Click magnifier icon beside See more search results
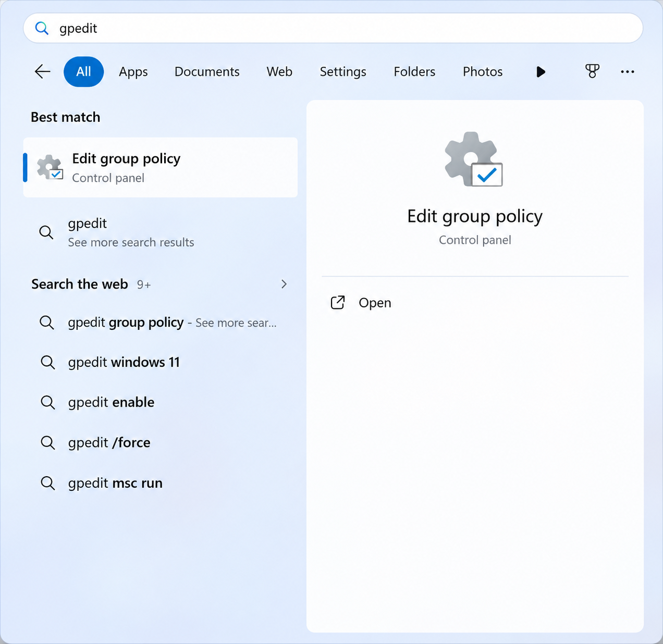The width and height of the screenshot is (663, 644). tap(46, 232)
